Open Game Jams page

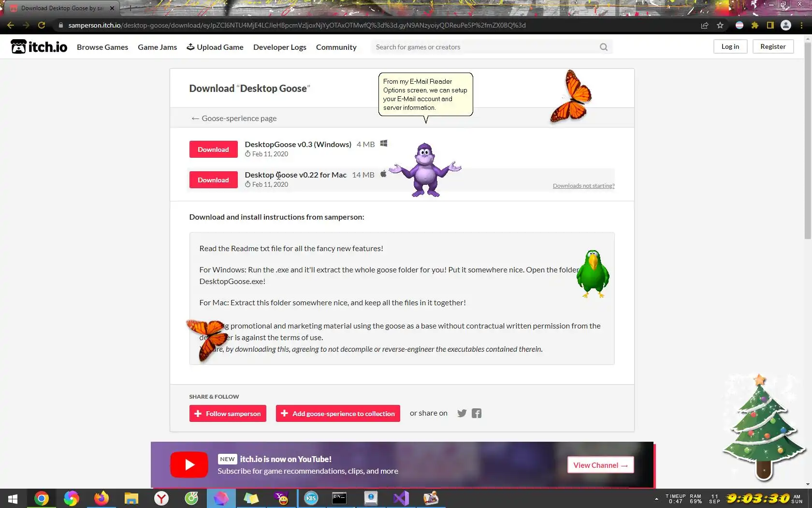[157, 47]
